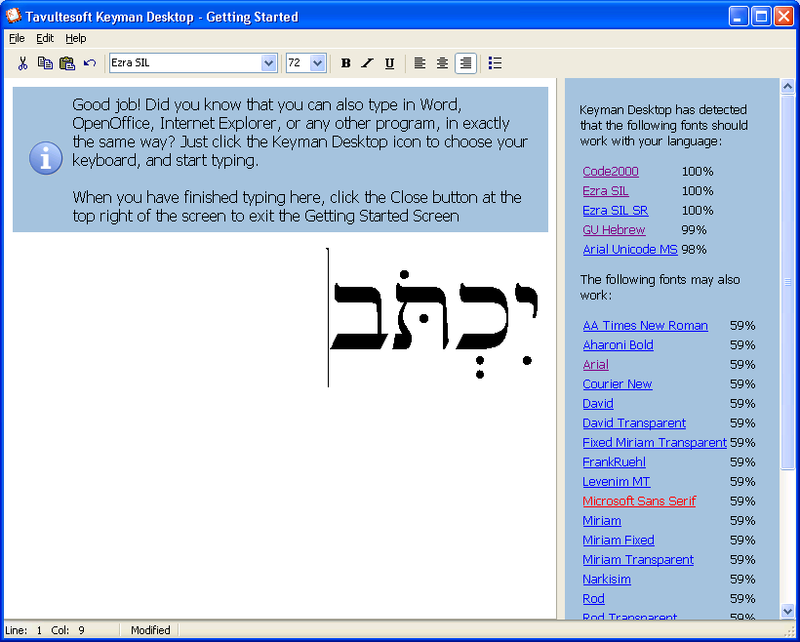Click the Undo arrow icon

point(90,63)
